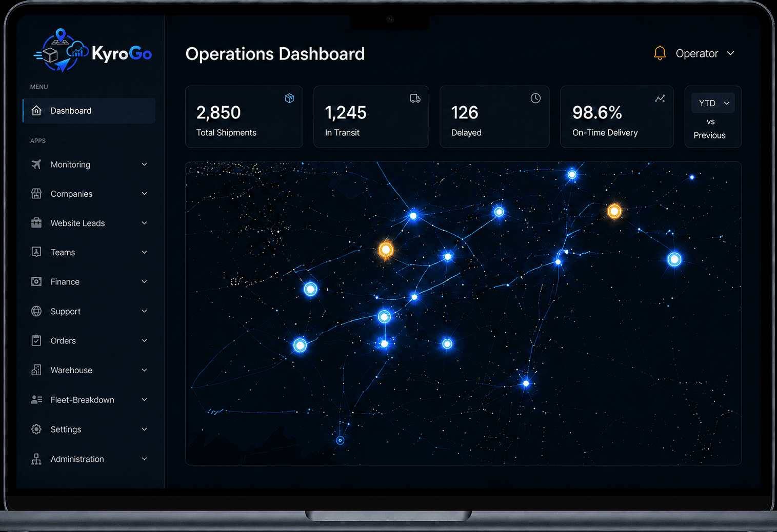Open the Companies menu item
Viewport: 777px width, 532px height.
[89, 194]
